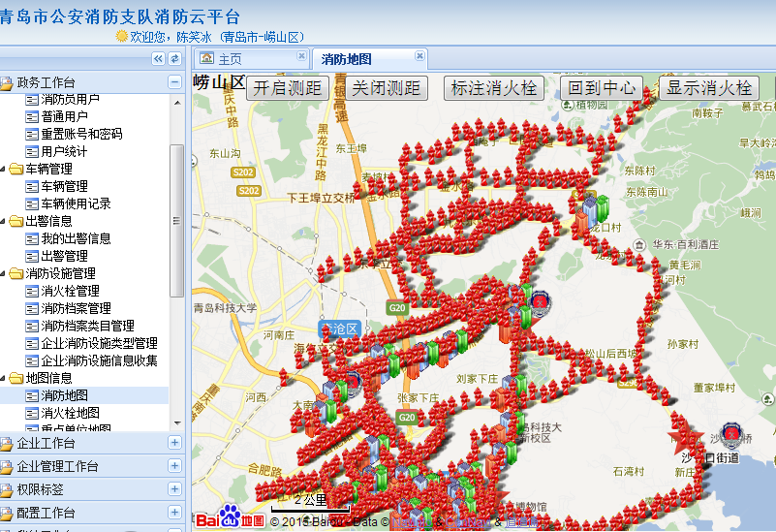Expand the 企业管理工作台 panel
The width and height of the screenshot is (776, 532).
[x=174, y=466]
